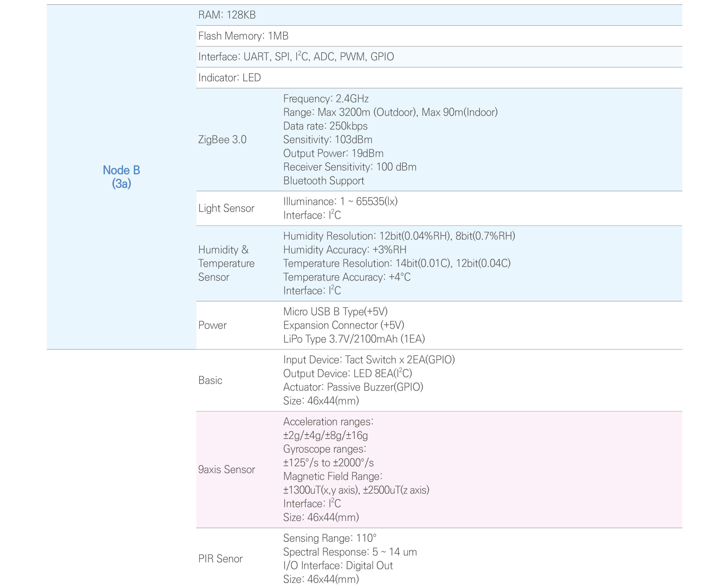Click the 9axis Sensor label
Viewport: 728px width, 586px height.
226,470
